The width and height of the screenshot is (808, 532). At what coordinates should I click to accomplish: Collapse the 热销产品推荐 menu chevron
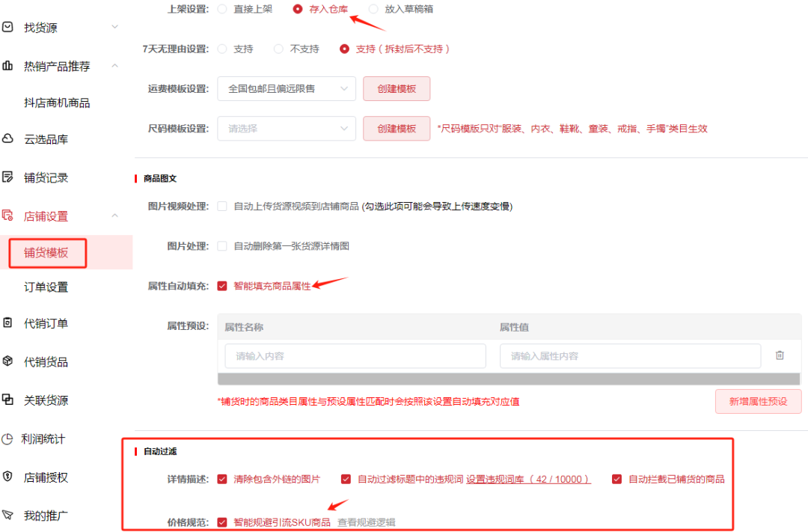point(115,65)
